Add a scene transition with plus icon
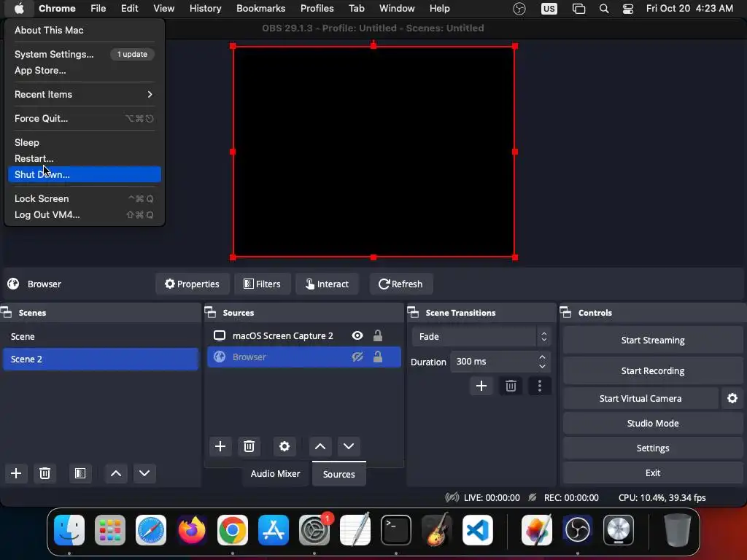 [x=481, y=386]
